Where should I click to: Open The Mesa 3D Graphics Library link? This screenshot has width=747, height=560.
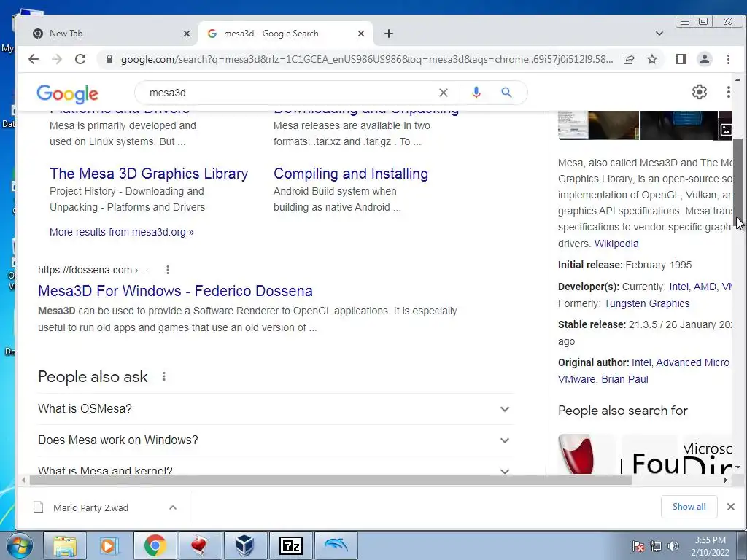[149, 174]
